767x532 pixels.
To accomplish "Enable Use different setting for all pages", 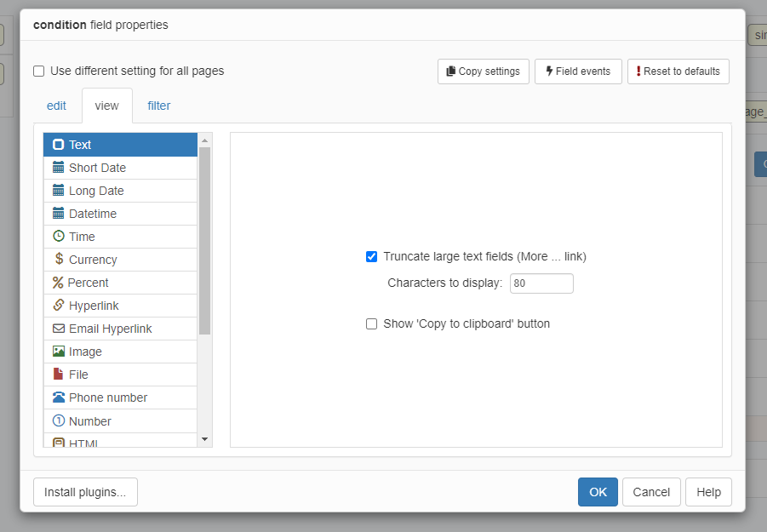I will coord(39,72).
